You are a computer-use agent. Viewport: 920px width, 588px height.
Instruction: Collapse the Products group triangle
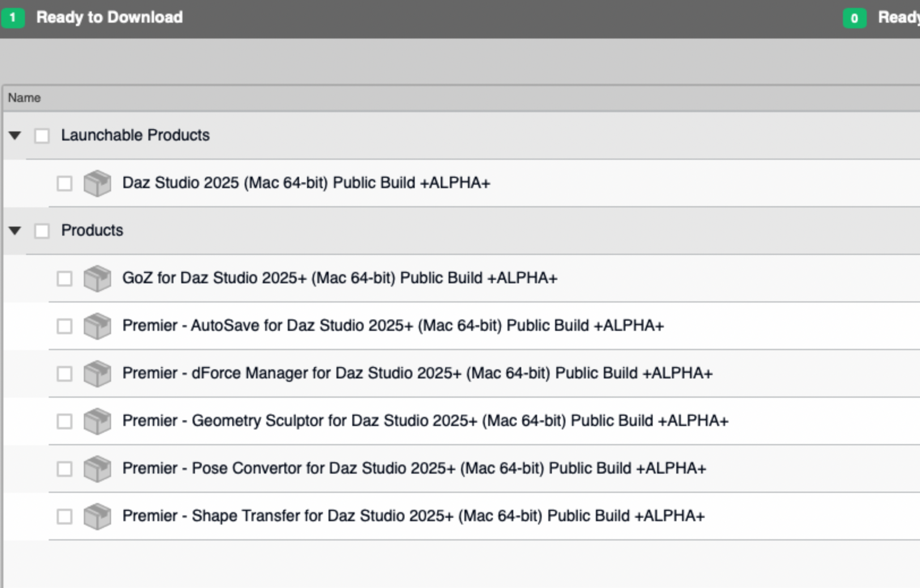coord(15,231)
